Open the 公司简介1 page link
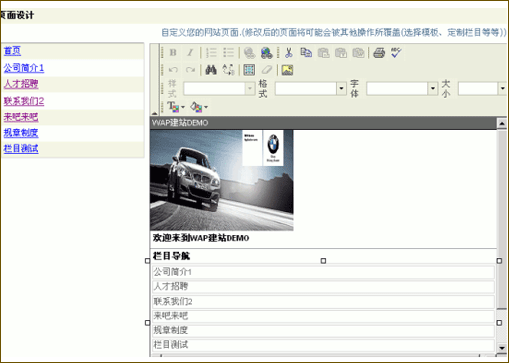 click(24, 68)
